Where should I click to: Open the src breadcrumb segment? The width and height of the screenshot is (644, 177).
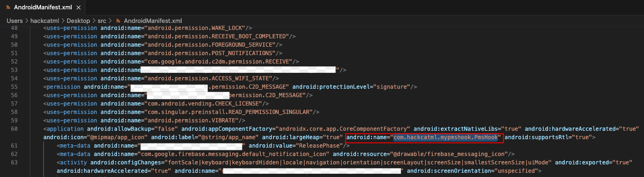coord(102,21)
